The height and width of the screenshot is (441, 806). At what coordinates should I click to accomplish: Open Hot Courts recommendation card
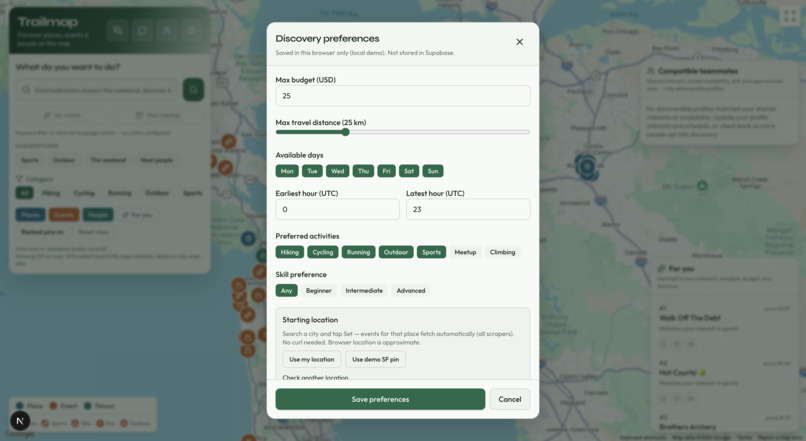725,381
